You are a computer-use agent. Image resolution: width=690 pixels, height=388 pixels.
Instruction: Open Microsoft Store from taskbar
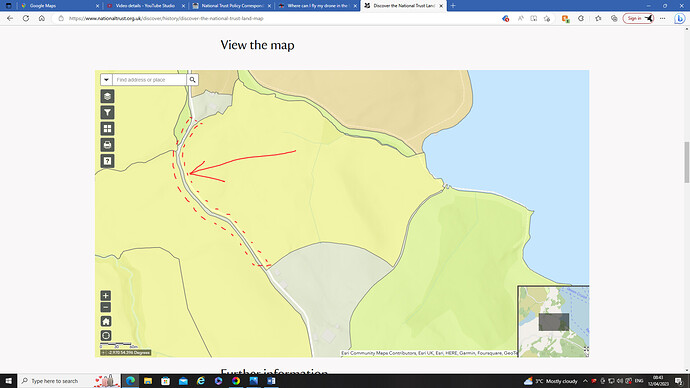[165, 381]
